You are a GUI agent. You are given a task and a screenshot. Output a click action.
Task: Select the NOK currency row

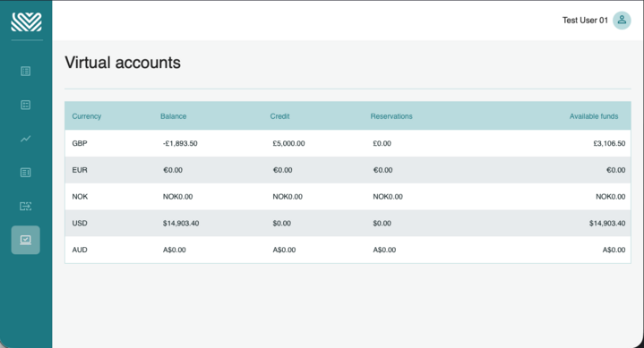(x=348, y=197)
